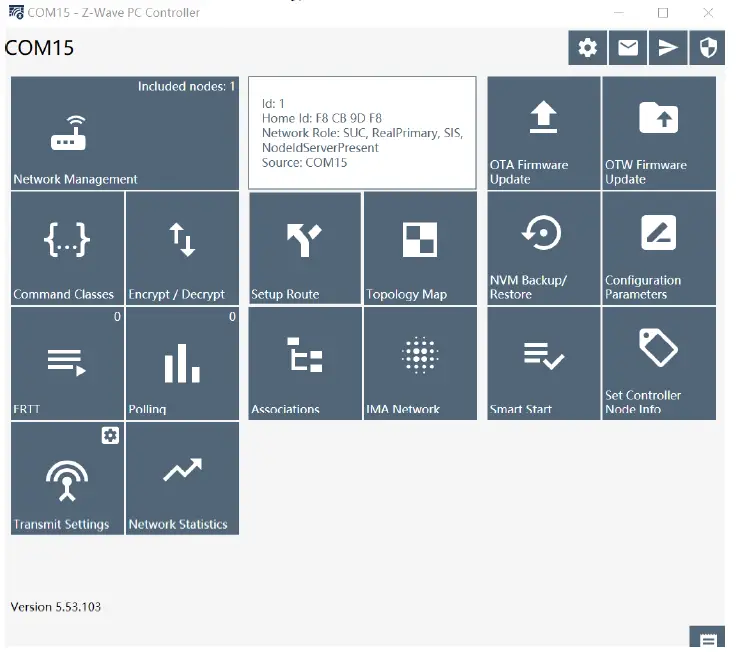Open the Transmit Settings tile

click(67, 478)
